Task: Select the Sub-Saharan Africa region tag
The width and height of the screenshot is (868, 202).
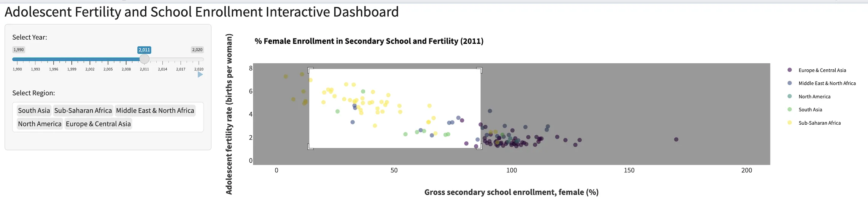Action: pyautogui.click(x=83, y=111)
